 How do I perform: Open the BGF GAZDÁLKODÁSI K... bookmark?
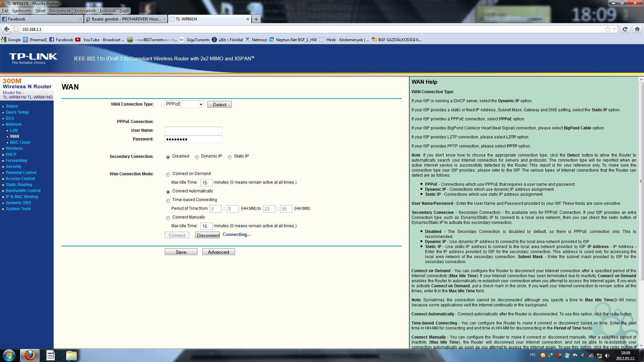point(396,40)
